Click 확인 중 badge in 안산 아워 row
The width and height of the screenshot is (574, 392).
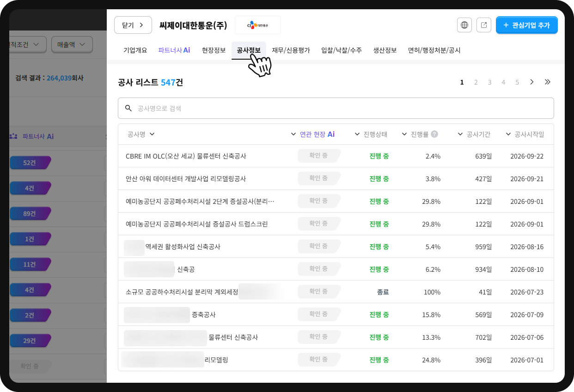pos(319,178)
